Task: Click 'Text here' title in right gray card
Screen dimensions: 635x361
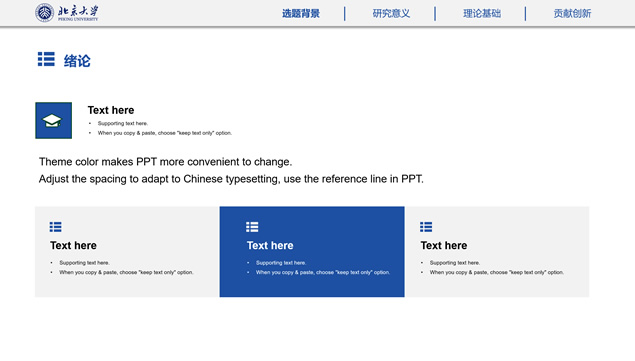Action: pyautogui.click(x=444, y=246)
